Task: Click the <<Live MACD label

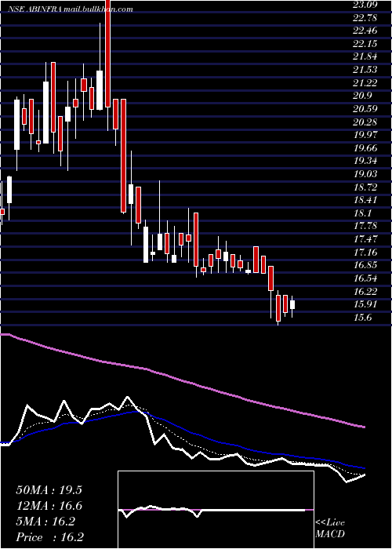Action: point(330,529)
